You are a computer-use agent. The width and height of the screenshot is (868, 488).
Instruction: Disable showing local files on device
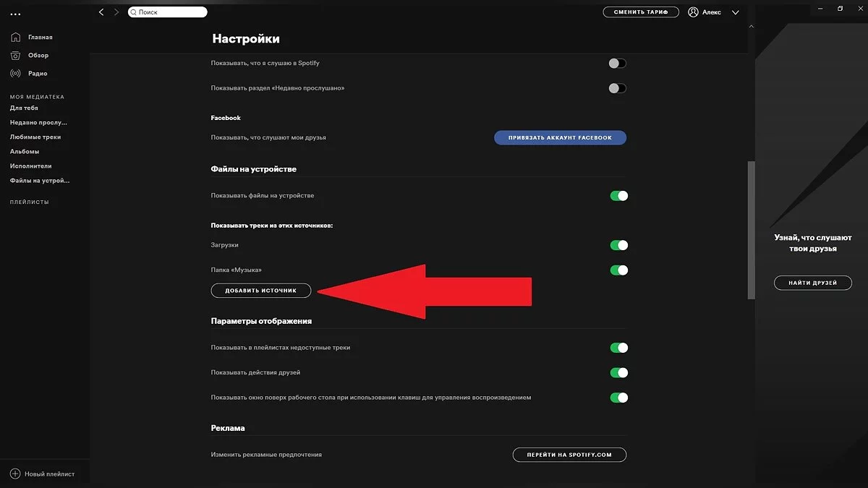618,196
